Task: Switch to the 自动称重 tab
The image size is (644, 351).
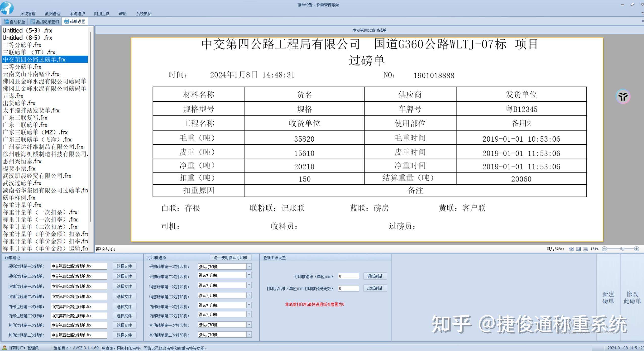Action: 15,22
